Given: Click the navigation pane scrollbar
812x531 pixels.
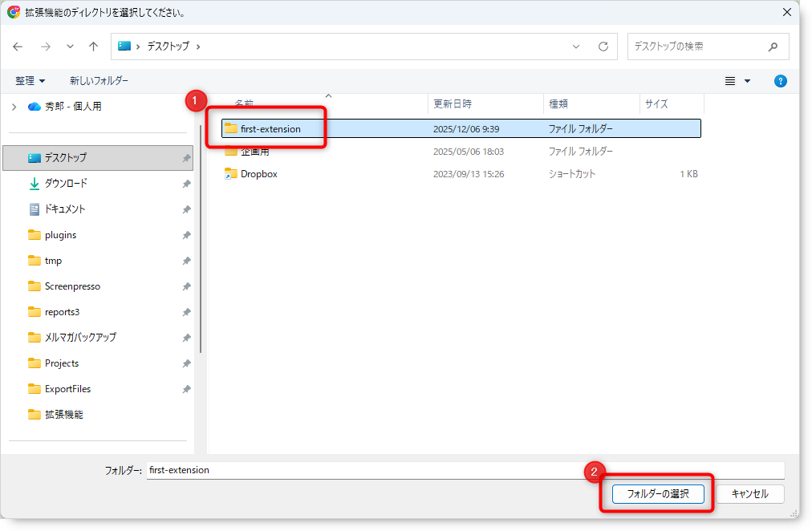Looking at the screenshot, I should point(200,241).
